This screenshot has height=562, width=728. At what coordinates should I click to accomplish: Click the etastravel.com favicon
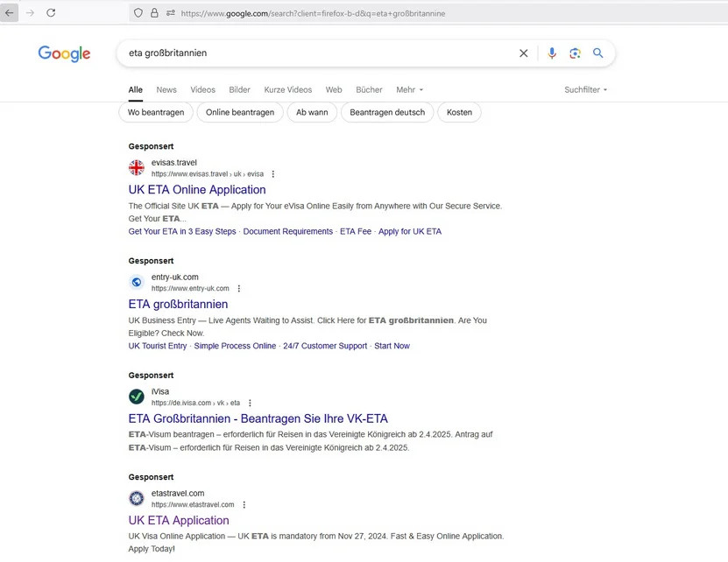(137, 498)
